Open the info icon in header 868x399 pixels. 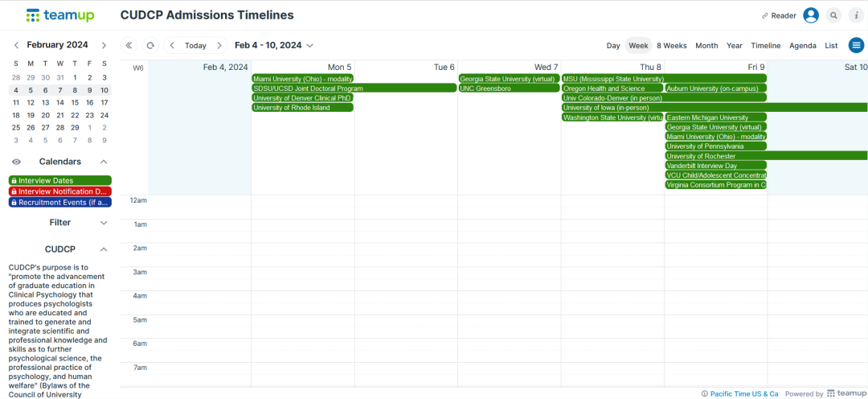click(856, 15)
